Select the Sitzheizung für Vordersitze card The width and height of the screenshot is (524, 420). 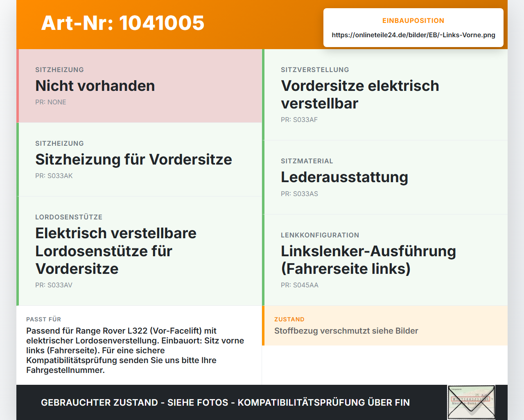[x=139, y=160]
